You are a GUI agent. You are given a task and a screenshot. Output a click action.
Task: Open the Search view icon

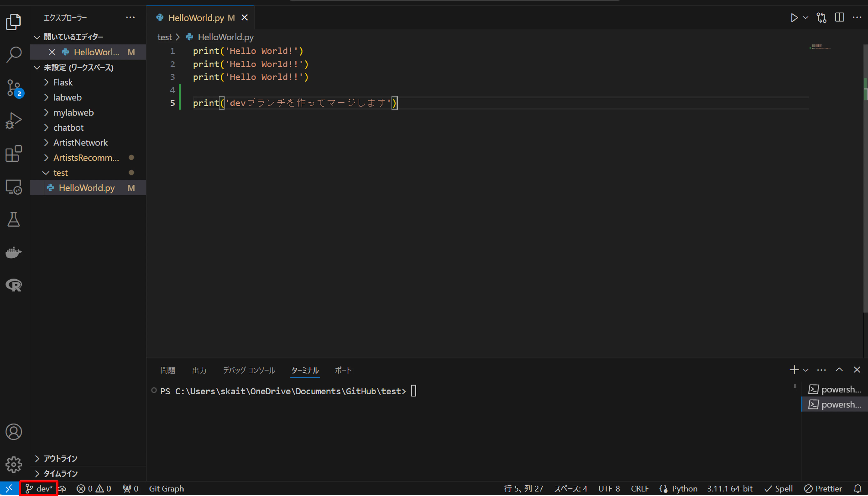pyautogui.click(x=14, y=55)
